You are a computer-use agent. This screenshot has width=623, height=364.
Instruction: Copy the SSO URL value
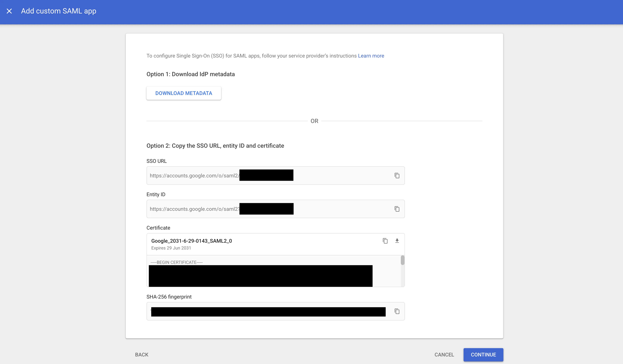[x=397, y=175]
